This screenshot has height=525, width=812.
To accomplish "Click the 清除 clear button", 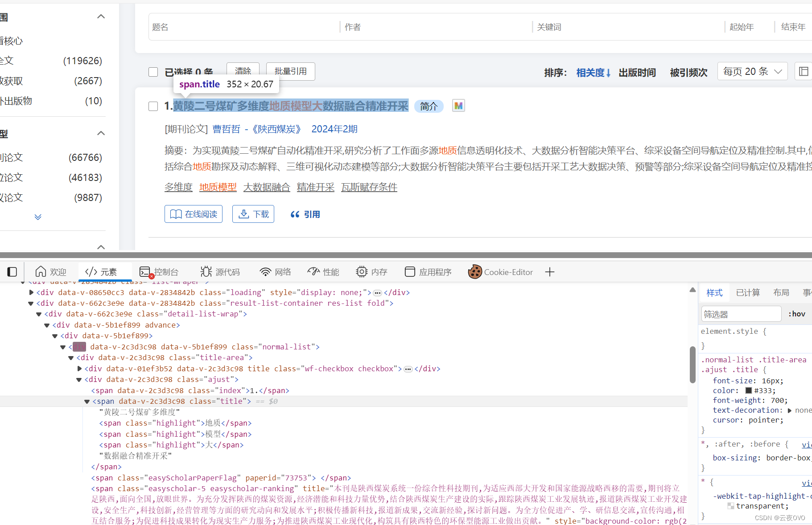I will click(243, 71).
